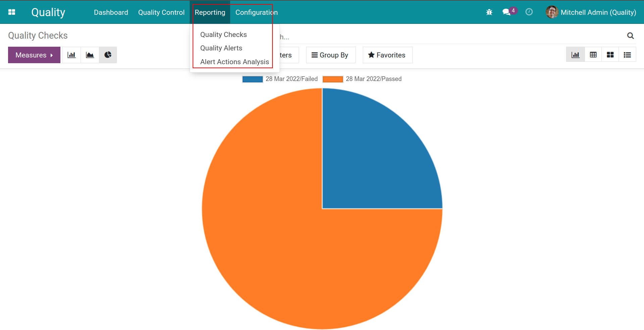Open Mitchell Admin user menu

coord(591,12)
